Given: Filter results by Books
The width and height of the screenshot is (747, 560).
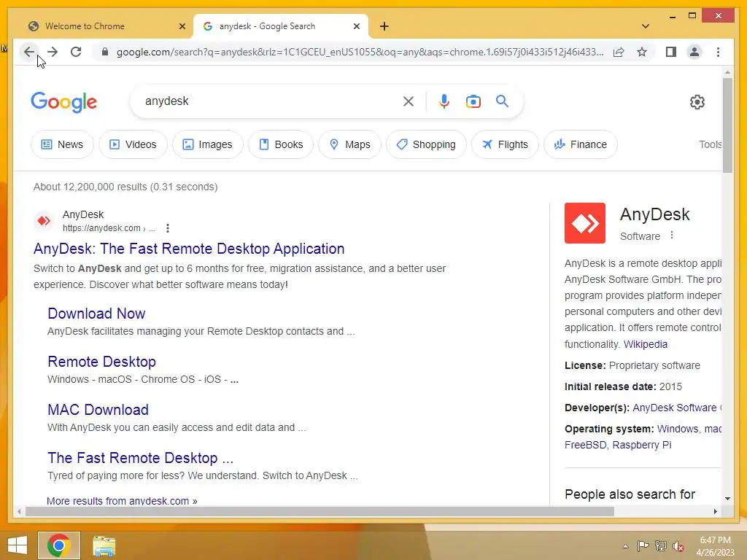Looking at the screenshot, I should 281,144.
